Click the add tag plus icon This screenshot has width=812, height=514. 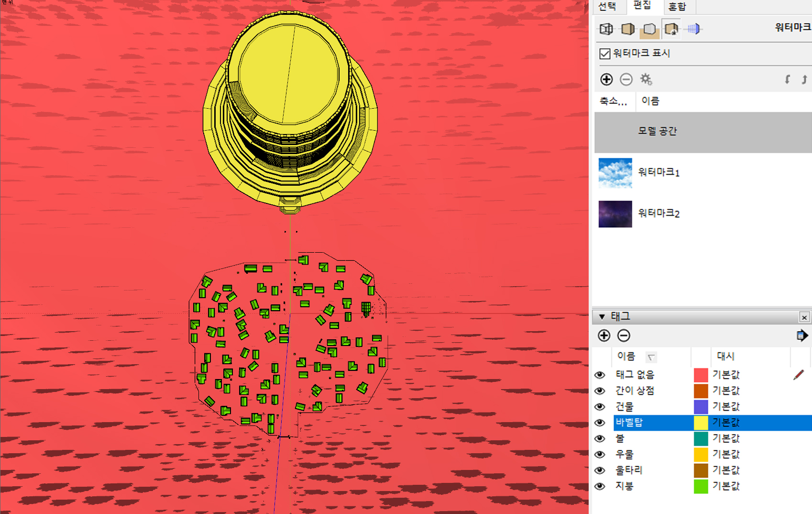604,335
